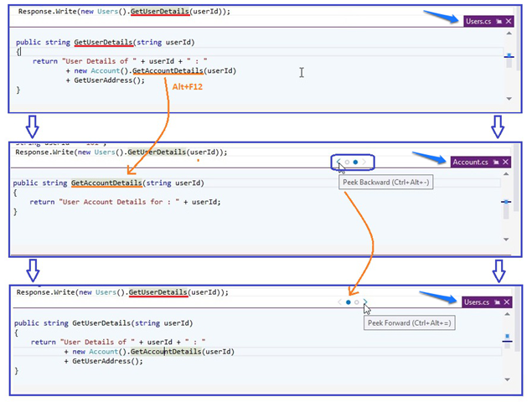Select the filled breadcrumb dot in Account.cs peek window

pos(355,162)
